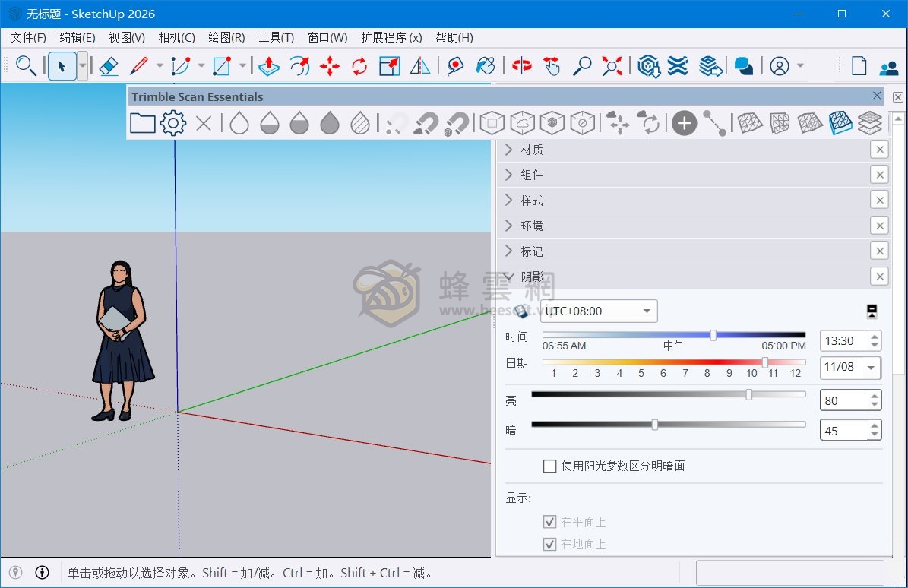Open the 视图(V) menu
The height and width of the screenshot is (588, 908).
click(x=127, y=38)
